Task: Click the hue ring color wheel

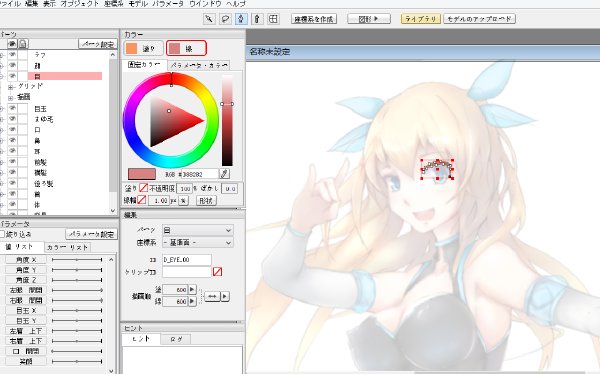Action: coord(171,120)
